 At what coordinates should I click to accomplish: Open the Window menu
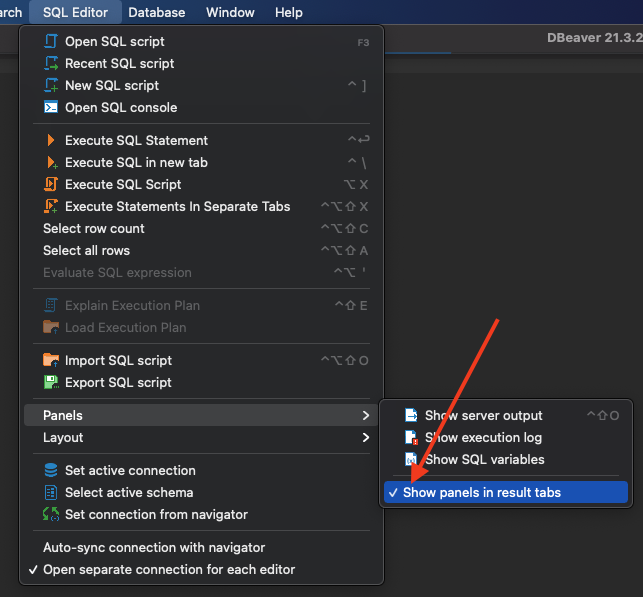(230, 12)
